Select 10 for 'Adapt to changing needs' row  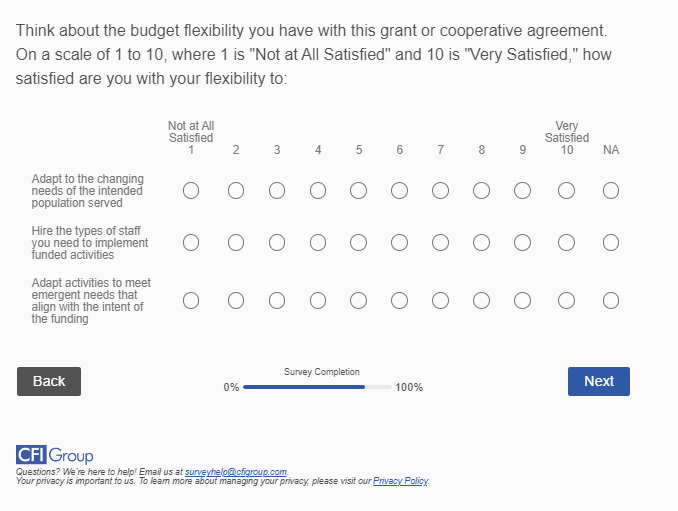pos(566,190)
